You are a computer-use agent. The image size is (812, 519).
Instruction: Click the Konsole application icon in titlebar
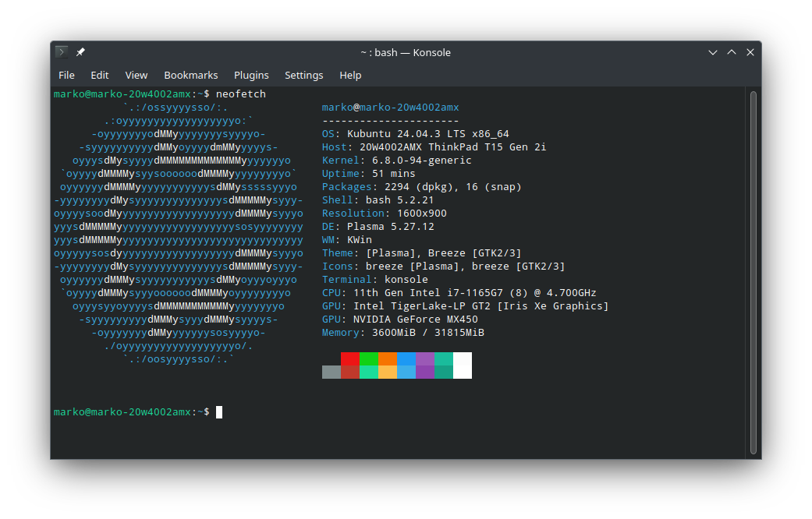61,51
